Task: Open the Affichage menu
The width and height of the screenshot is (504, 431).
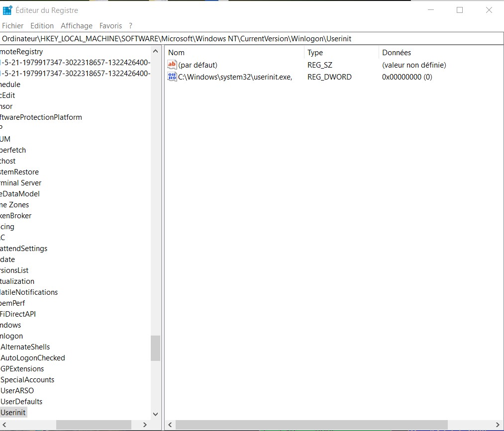Action: (77, 26)
